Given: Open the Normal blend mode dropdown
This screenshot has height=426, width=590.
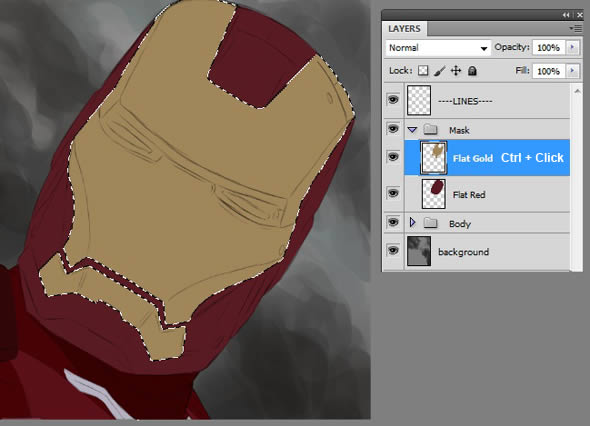Looking at the screenshot, I should [x=438, y=48].
